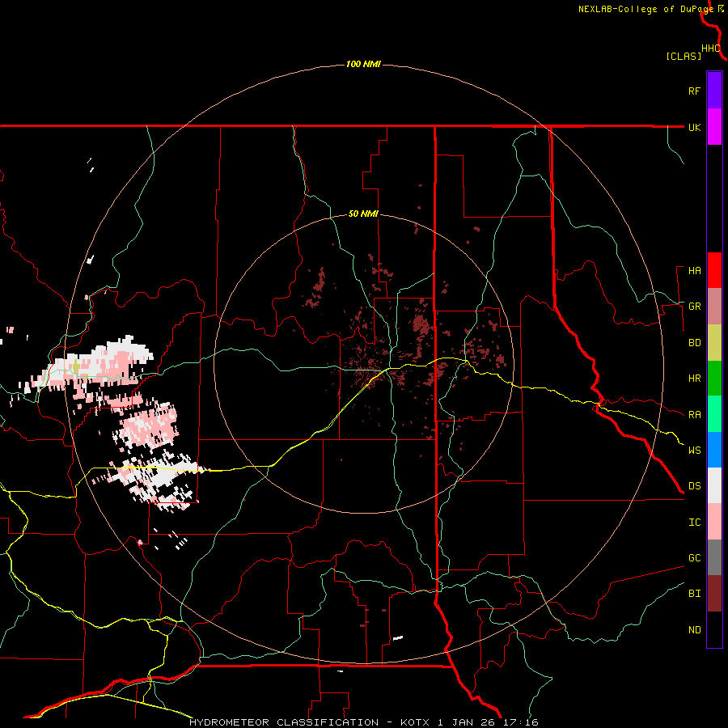Select the GC gray legend swatch
Image resolution: width=728 pixels, height=728 pixels.
coord(714,557)
